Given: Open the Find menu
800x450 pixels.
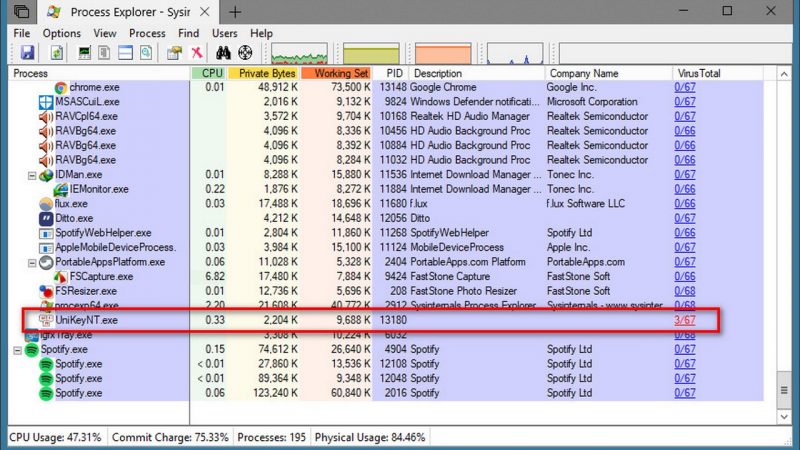Looking at the screenshot, I should click(x=188, y=33).
